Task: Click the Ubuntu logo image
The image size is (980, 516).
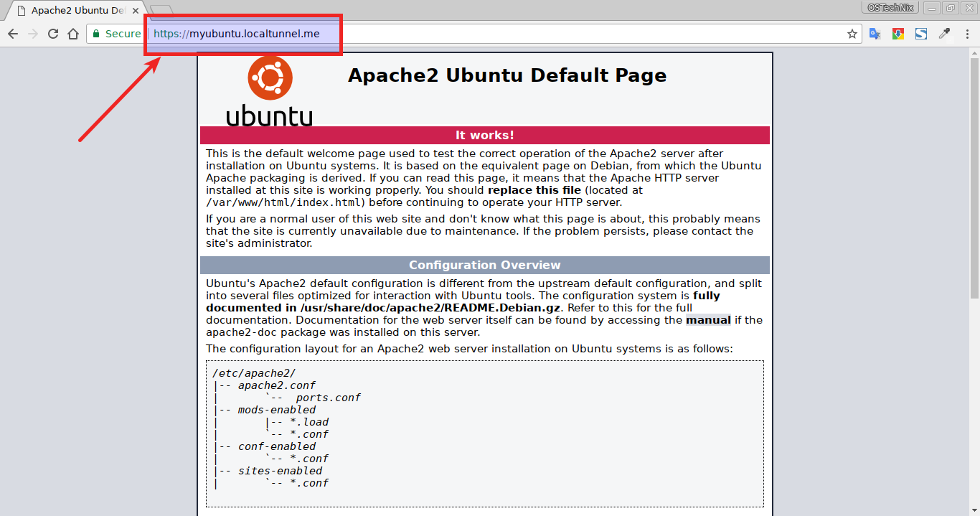Action: [x=270, y=91]
